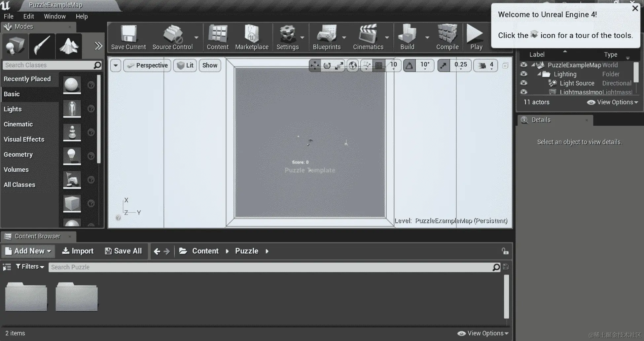Start Play in the toolbar
644x341 pixels.
coord(476,37)
